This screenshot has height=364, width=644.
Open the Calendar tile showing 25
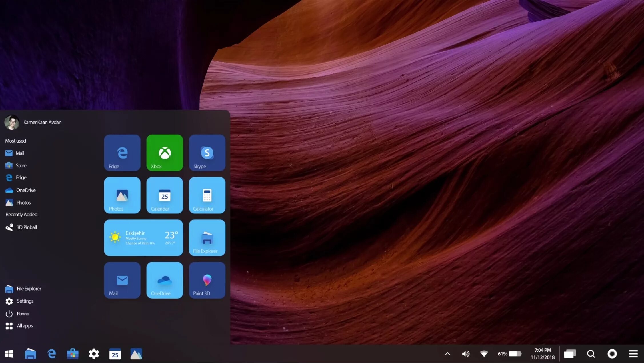(165, 195)
